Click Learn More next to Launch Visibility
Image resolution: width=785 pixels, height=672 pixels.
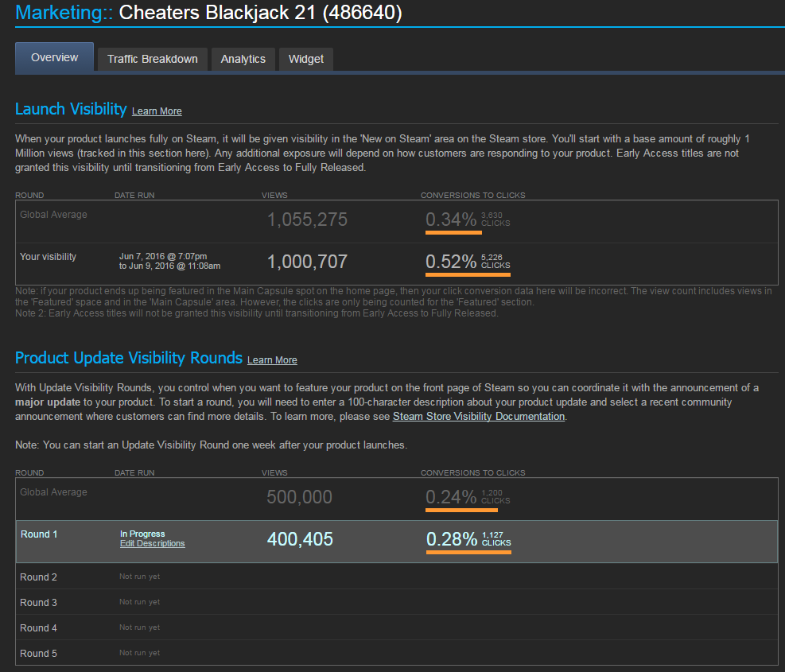click(157, 111)
